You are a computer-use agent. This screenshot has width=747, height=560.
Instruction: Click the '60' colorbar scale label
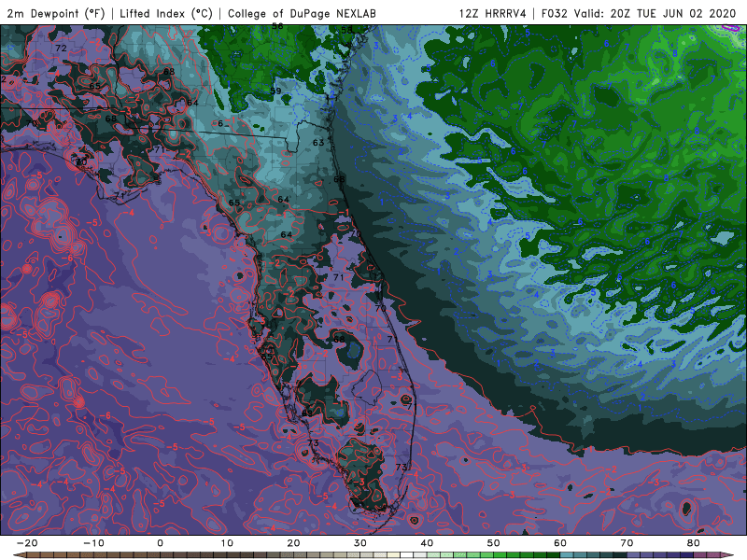560,543
